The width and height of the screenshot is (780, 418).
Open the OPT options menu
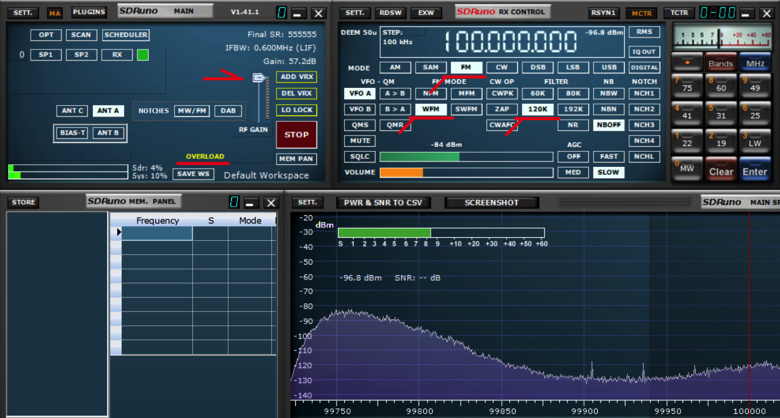[46, 35]
